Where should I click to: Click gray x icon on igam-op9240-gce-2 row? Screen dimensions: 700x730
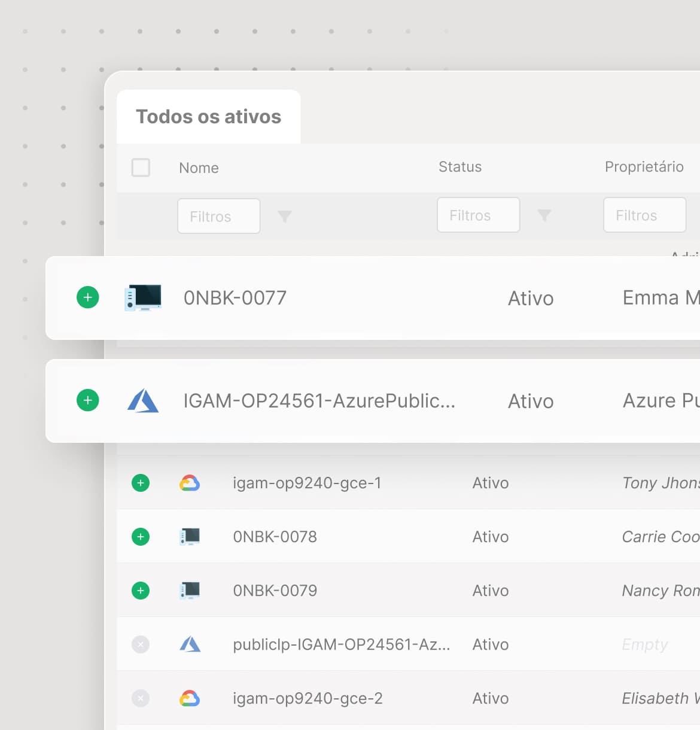pos(141,698)
